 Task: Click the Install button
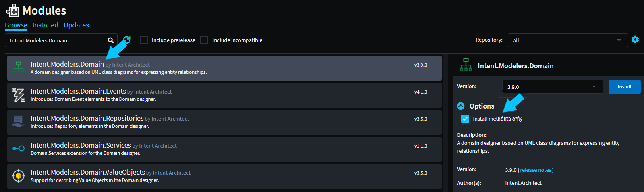pyautogui.click(x=624, y=87)
